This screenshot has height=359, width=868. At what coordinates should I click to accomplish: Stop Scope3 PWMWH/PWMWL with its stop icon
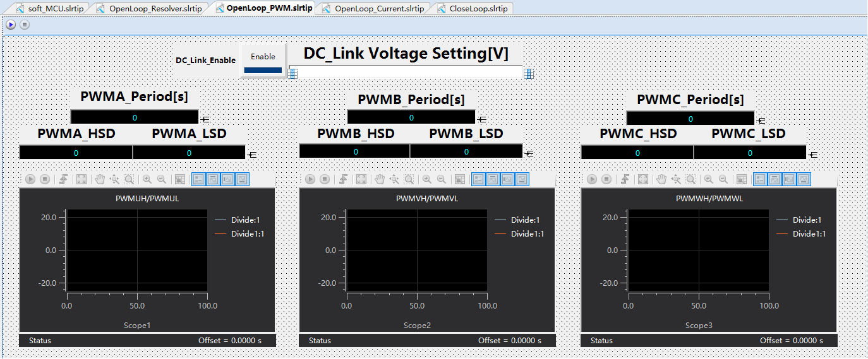(x=607, y=179)
